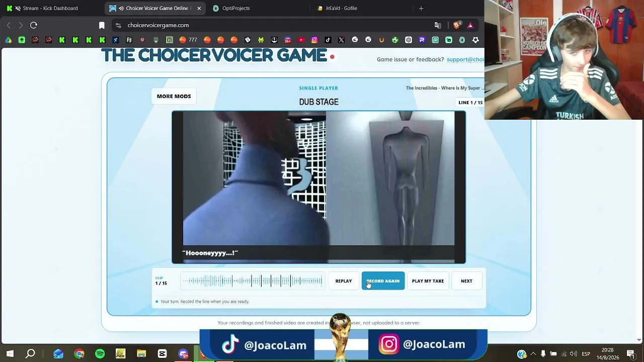Click the RECORD AGAIN button
The height and width of the screenshot is (362, 644).
pos(383,281)
